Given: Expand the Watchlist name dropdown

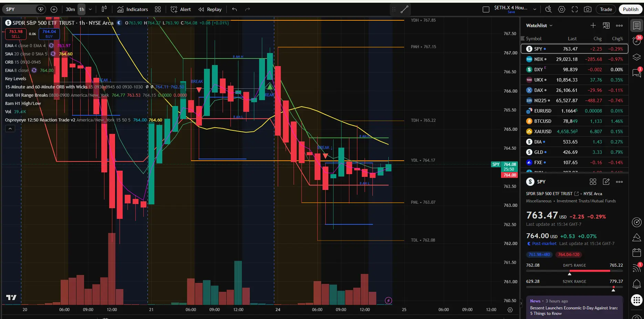Looking at the screenshot, I should 551,25.
